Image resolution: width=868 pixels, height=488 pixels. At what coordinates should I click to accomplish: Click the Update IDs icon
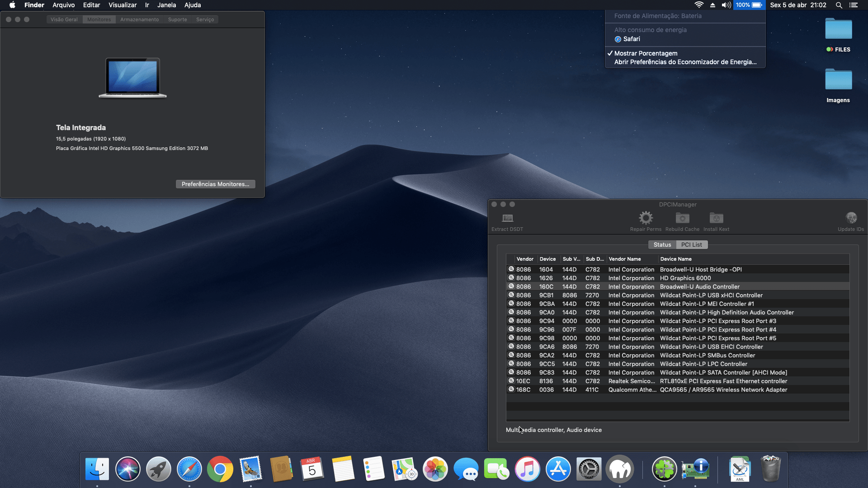851,218
